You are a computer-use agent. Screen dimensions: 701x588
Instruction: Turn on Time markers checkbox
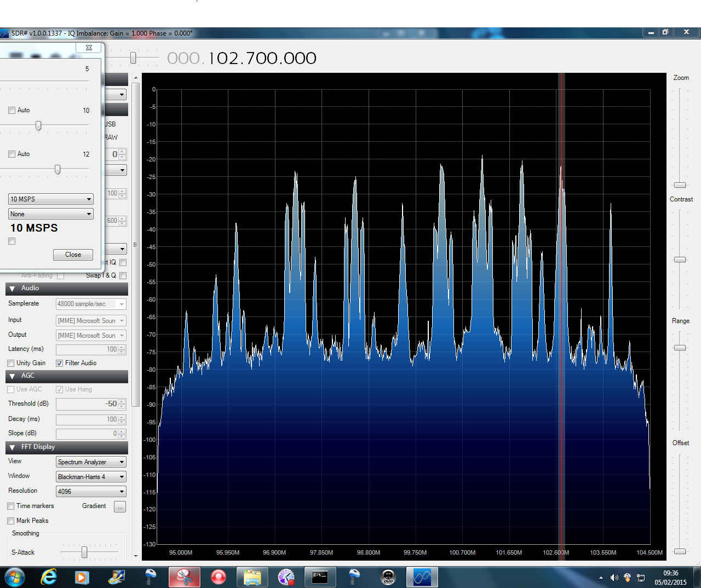pyautogui.click(x=10, y=506)
